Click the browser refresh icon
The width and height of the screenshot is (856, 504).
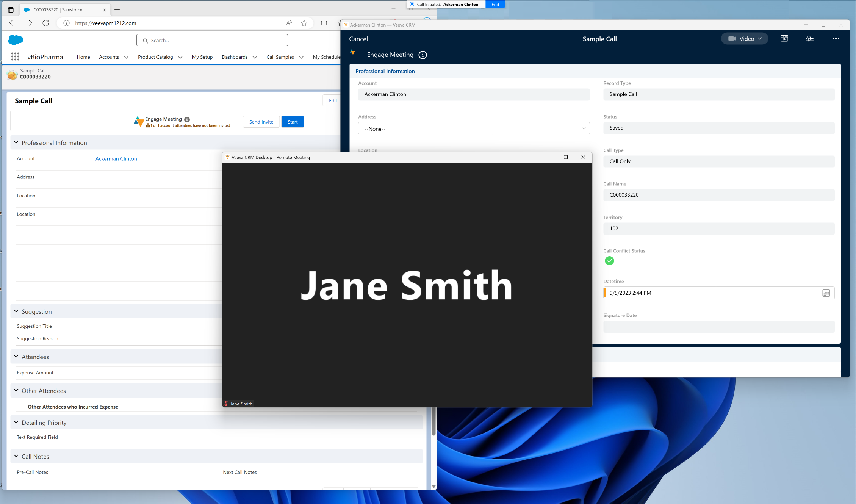pos(46,23)
